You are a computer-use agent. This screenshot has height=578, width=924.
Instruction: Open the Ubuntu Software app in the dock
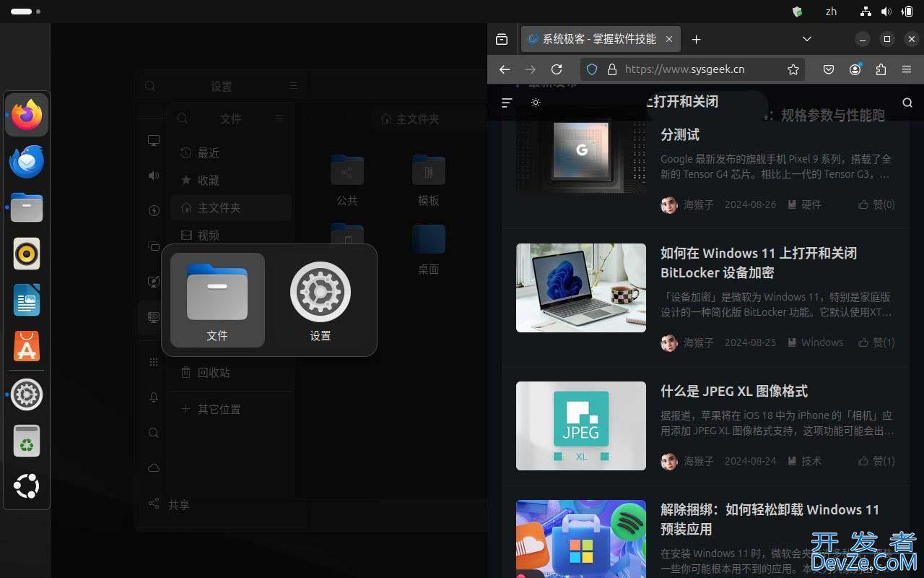coord(27,346)
